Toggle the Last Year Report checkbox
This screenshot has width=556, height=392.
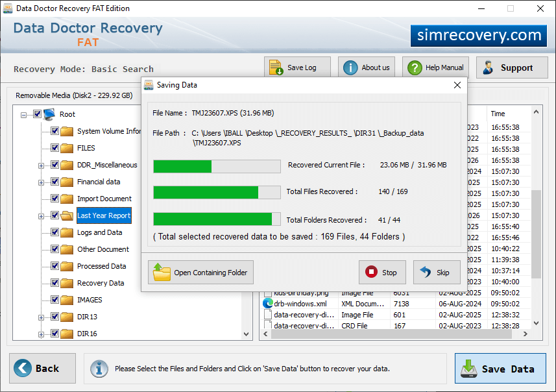[54, 215]
